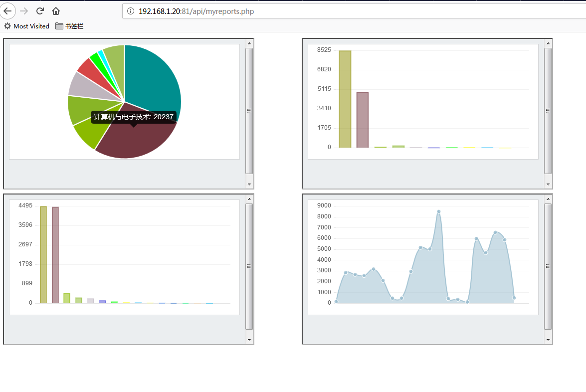Screen dimensions: 586x392
Task: Open the Most Visited bookmarks gear item
Action: click(27, 26)
